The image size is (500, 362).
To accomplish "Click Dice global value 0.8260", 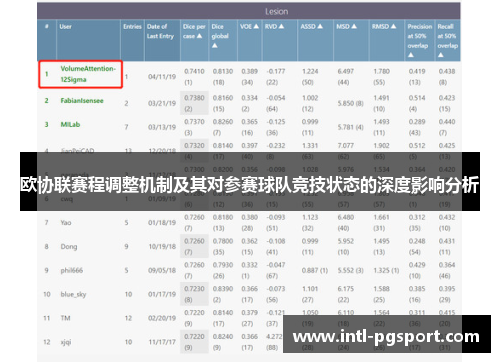I will pyautogui.click(x=223, y=122).
